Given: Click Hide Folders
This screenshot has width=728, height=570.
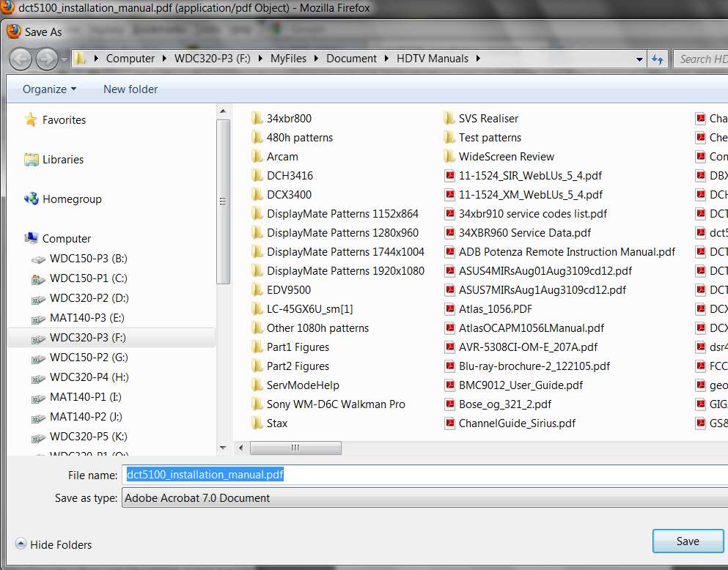Looking at the screenshot, I should [61, 544].
